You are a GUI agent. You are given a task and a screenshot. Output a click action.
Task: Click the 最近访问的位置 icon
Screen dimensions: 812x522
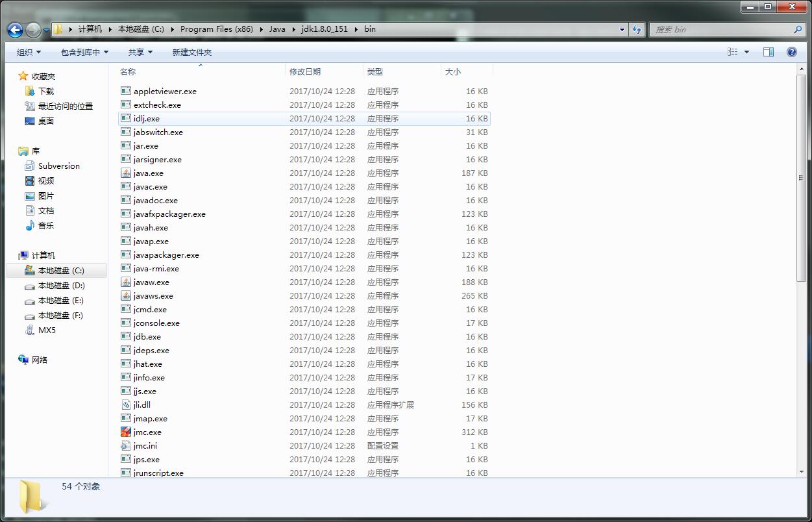[30, 106]
